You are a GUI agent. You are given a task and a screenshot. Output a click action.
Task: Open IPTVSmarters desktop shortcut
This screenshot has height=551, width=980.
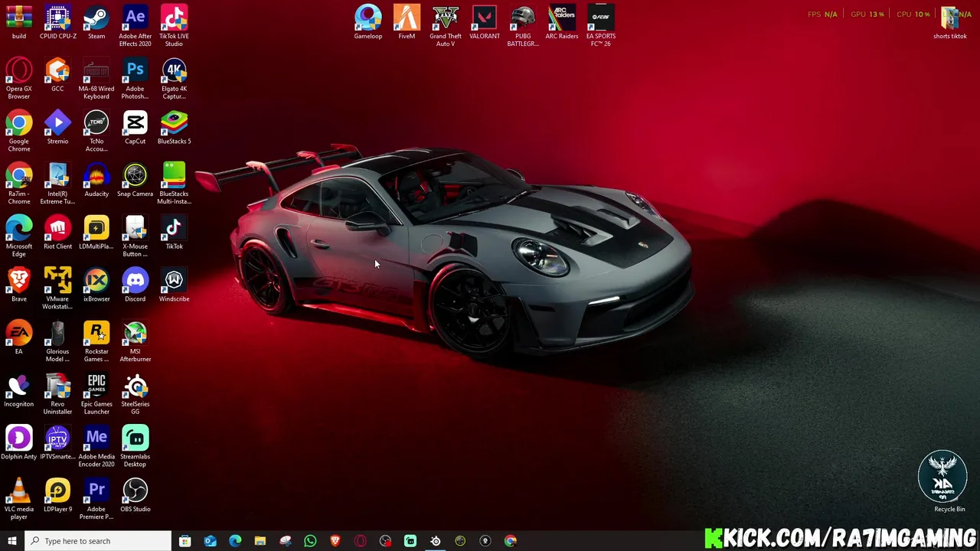[57, 443]
